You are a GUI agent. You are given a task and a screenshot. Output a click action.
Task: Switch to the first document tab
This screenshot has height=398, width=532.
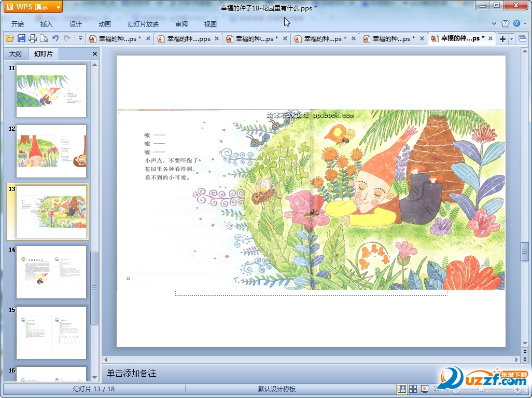tap(116, 39)
